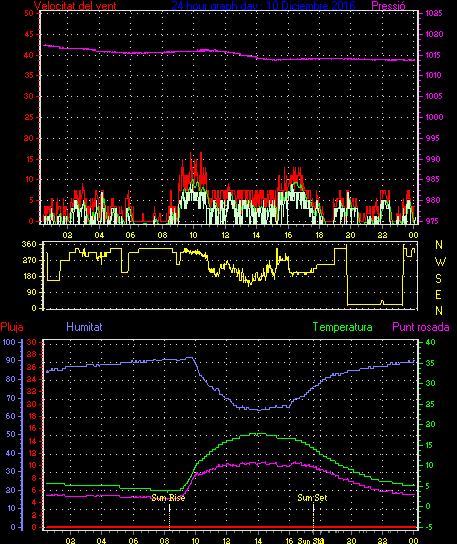Click the 'Pluja' legend label
This screenshot has height=544, width=457.
click(12, 327)
